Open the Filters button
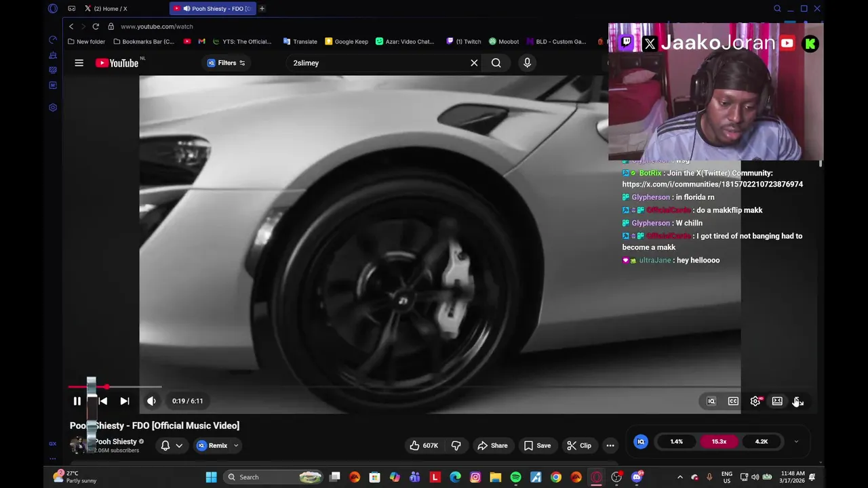This screenshot has width=868, height=488. [x=226, y=63]
